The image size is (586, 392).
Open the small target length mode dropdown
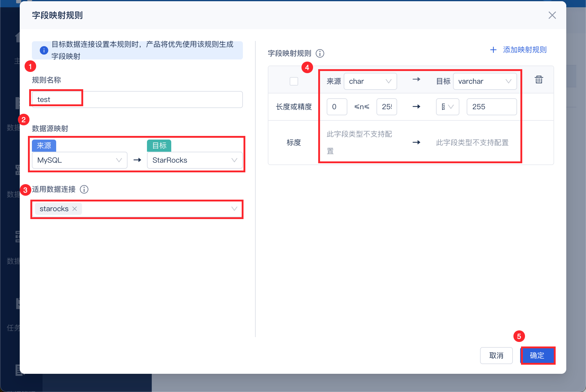pyautogui.click(x=447, y=107)
